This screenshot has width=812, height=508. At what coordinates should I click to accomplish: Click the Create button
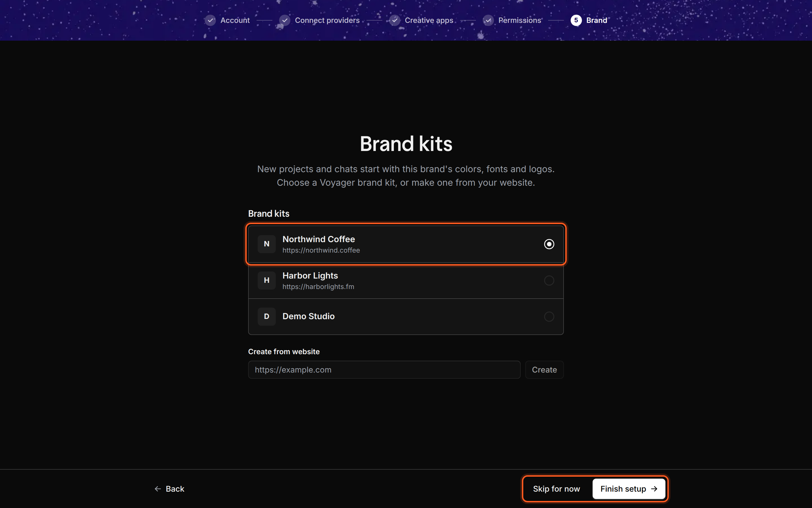pos(544,370)
